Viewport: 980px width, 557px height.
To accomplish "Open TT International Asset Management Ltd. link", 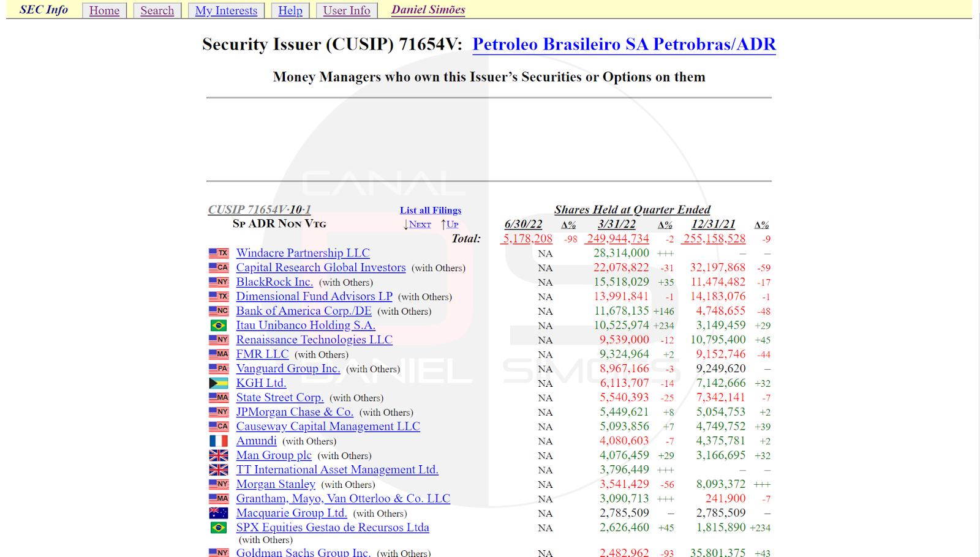I will [337, 469].
